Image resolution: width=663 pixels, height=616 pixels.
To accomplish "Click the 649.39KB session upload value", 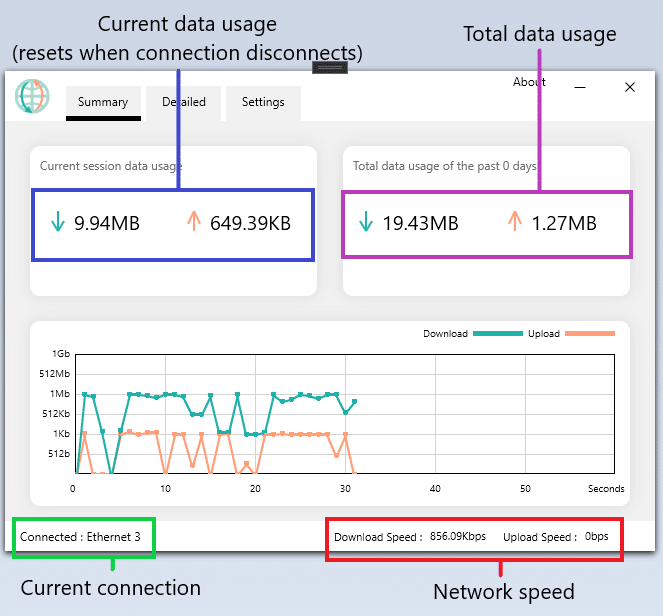I will pos(250,224).
